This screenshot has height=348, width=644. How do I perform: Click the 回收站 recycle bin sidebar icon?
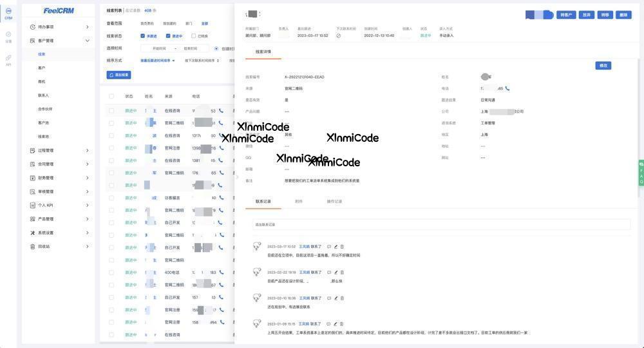33,246
